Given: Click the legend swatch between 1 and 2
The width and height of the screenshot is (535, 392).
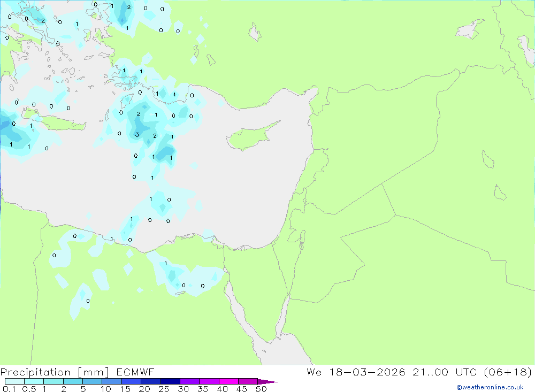Looking at the screenshot, I should (x=53, y=381).
